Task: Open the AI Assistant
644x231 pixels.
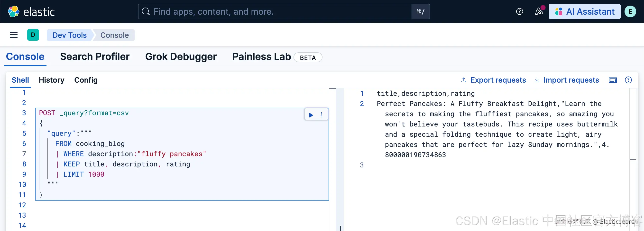Action: coord(585,11)
